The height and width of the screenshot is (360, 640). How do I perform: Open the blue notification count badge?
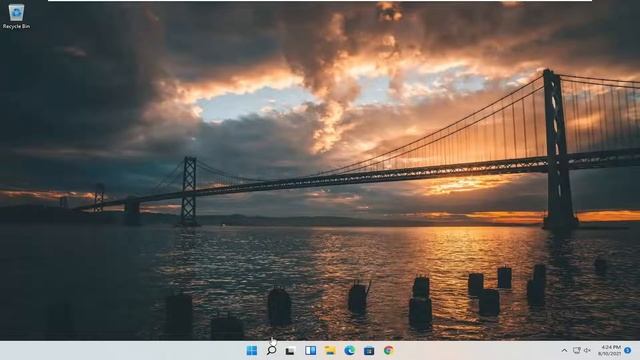tap(628, 350)
